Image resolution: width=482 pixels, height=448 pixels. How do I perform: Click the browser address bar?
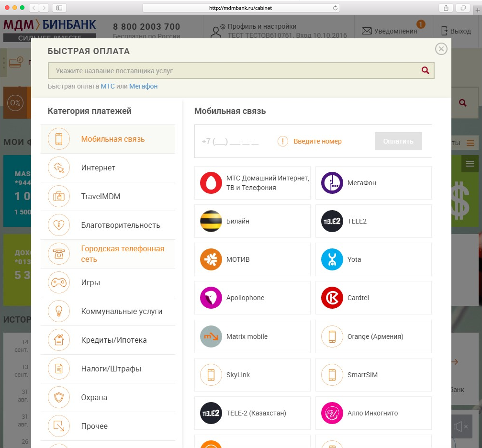click(241, 8)
